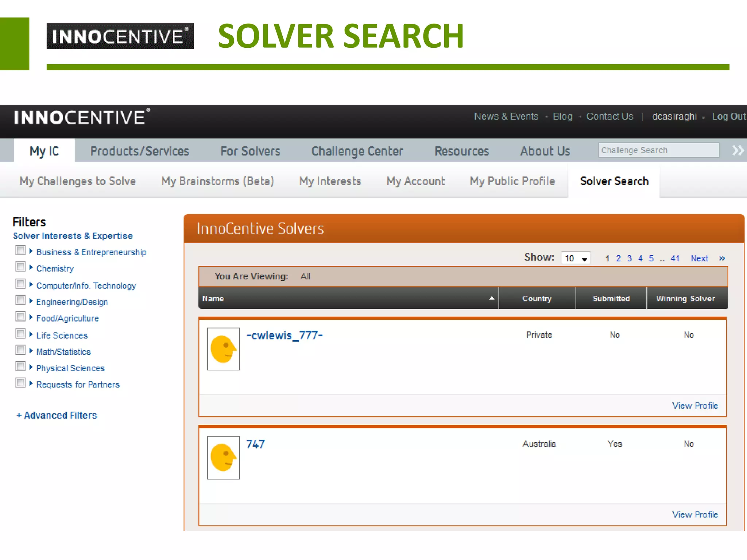This screenshot has height=560, width=747.
Task: Click the News & Events link
Action: point(506,116)
